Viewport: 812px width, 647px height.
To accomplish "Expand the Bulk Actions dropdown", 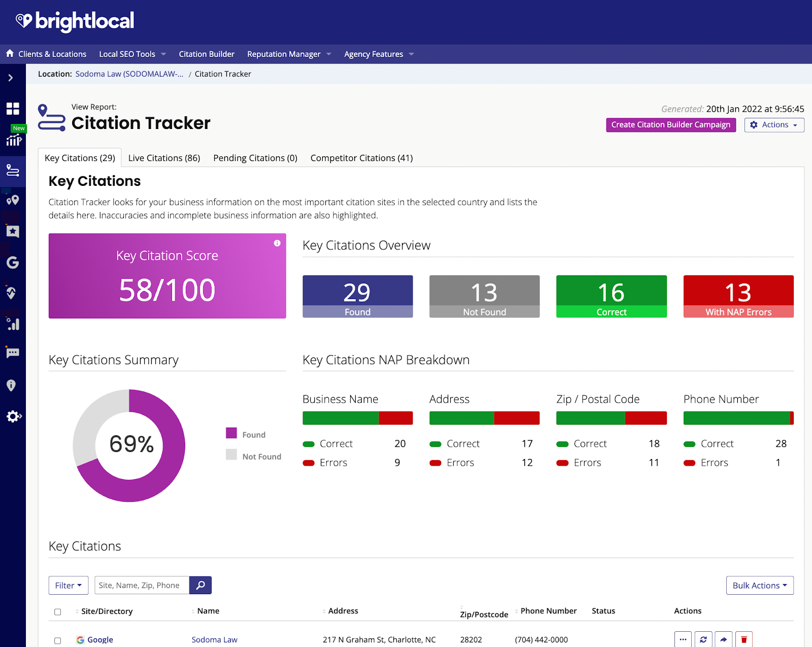I will [760, 585].
